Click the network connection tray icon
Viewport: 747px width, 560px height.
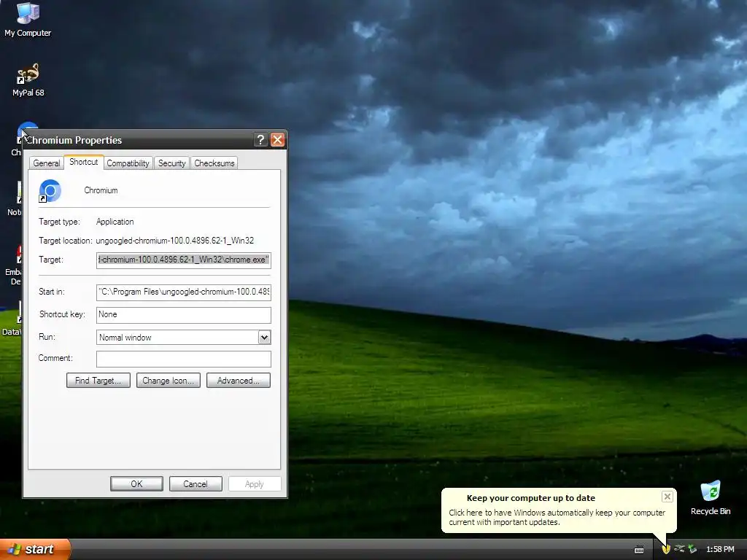point(679,549)
